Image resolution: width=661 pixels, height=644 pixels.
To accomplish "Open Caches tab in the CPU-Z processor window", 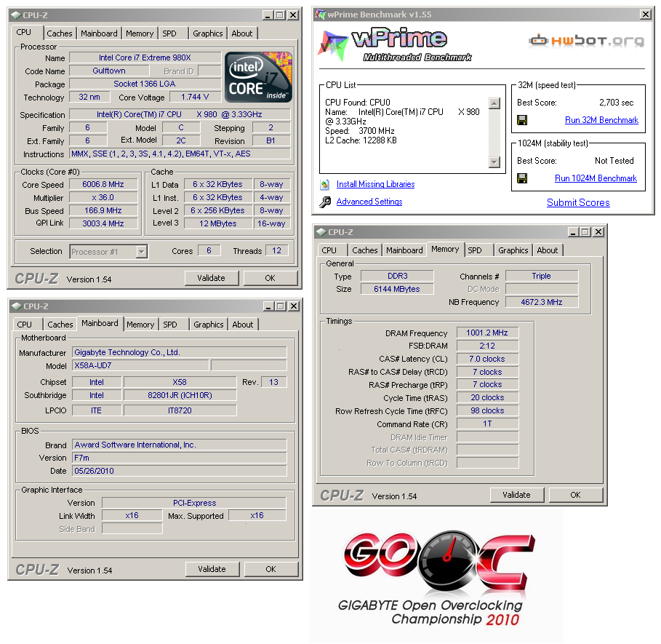I will 60,33.
